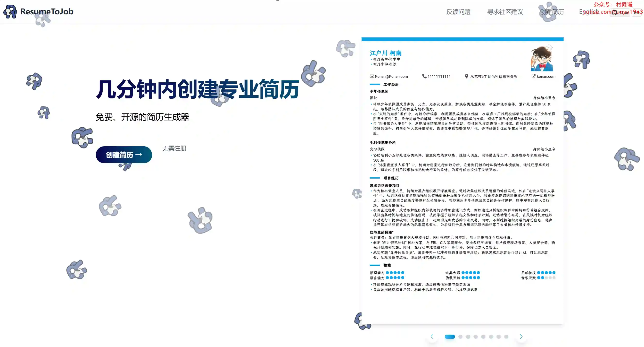Open the GitHub star count 86

tap(636, 13)
